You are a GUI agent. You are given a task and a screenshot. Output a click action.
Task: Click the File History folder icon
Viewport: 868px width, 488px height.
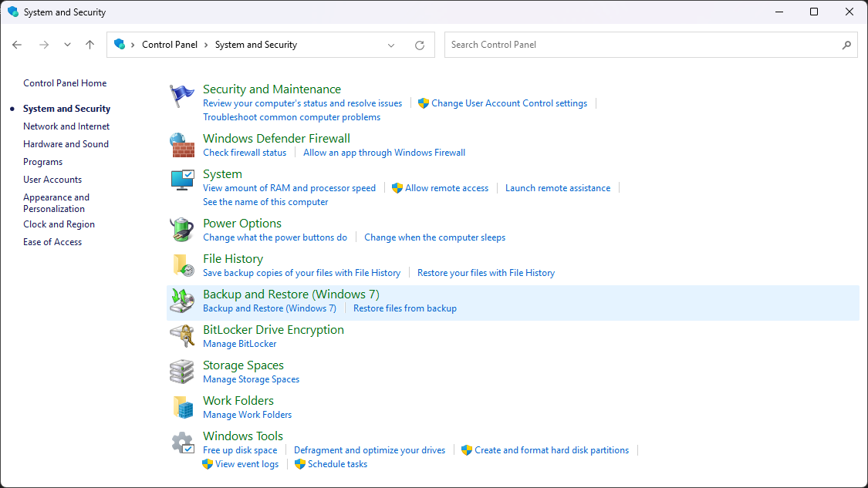click(x=182, y=265)
